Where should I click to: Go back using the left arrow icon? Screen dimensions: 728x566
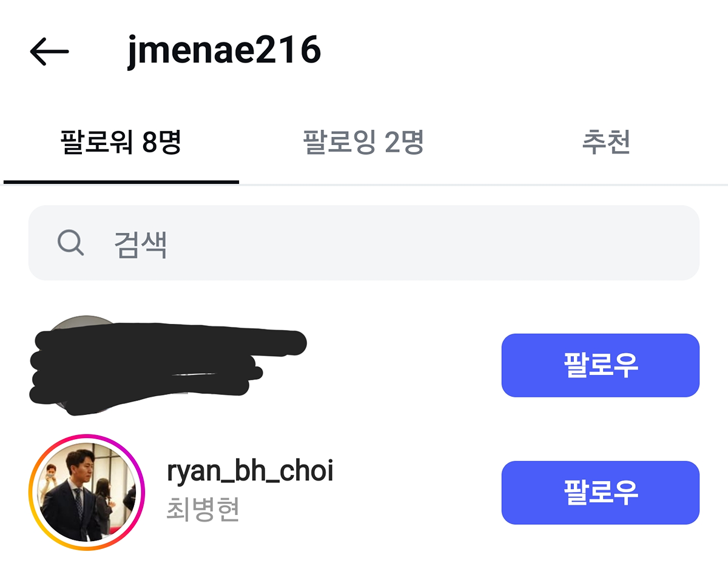[49, 52]
